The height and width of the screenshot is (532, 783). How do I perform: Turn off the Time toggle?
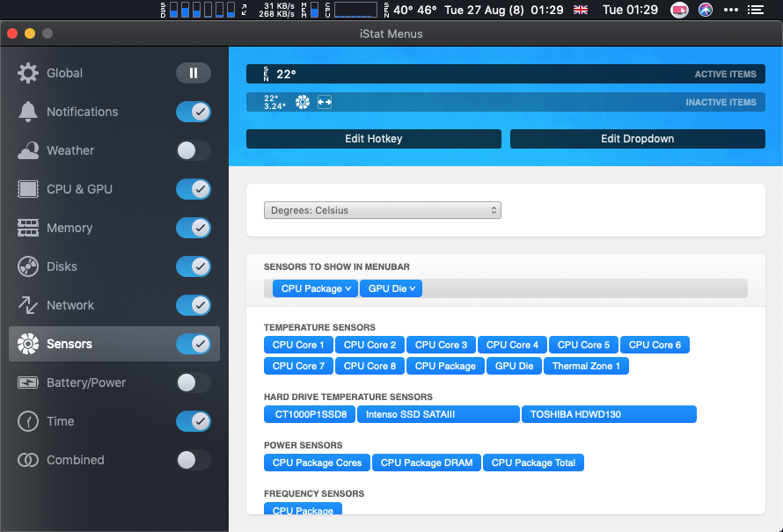click(x=194, y=421)
